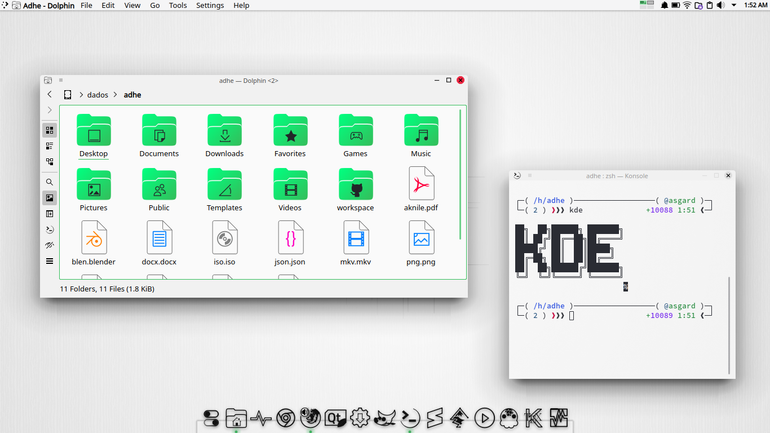Viewport: 770px width, 433px height.
Task: Switch to icons view mode in Dolphin sidebar
Action: point(50,130)
